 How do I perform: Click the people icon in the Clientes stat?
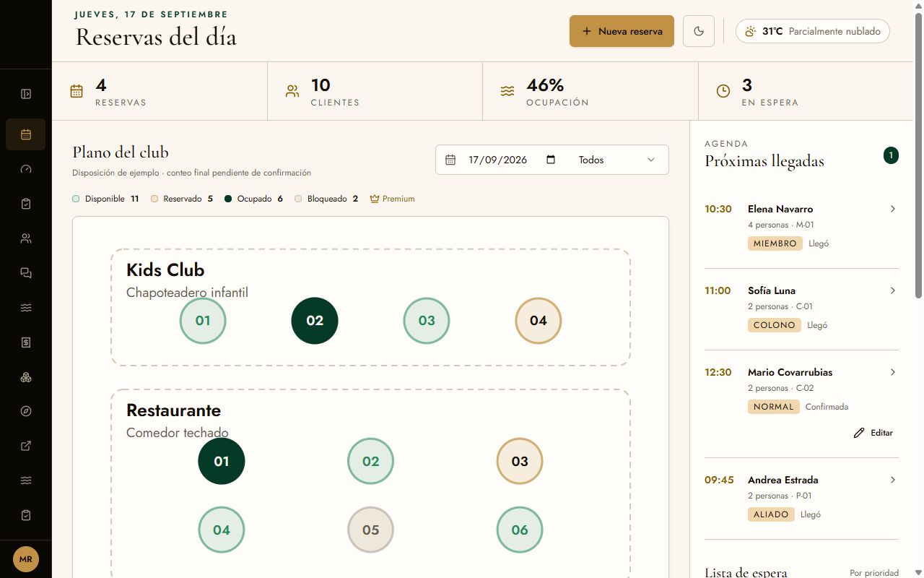coord(292,91)
